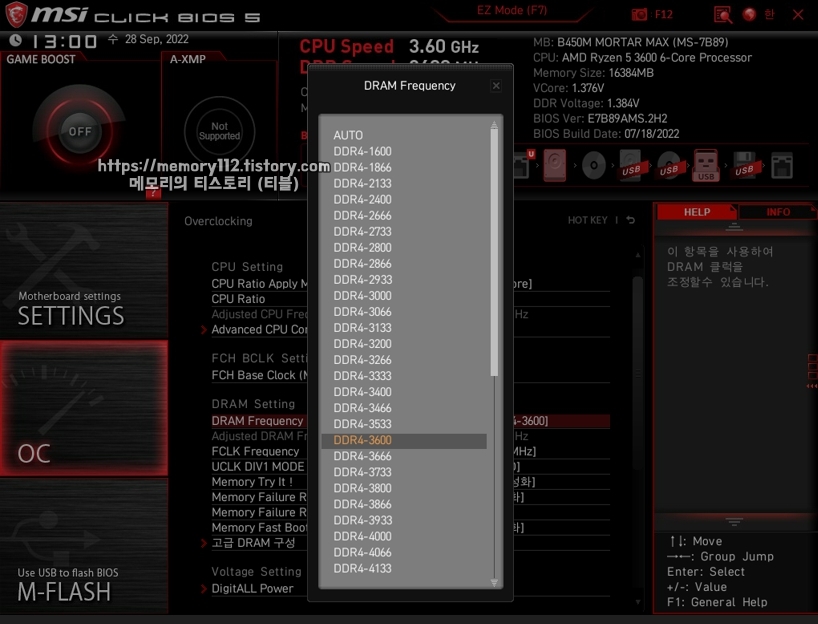Select network boot device icon
The width and height of the screenshot is (818, 624).
tap(782, 165)
